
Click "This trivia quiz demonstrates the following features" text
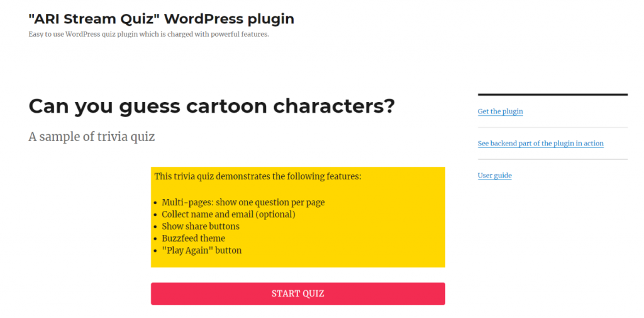click(x=258, y=177)
